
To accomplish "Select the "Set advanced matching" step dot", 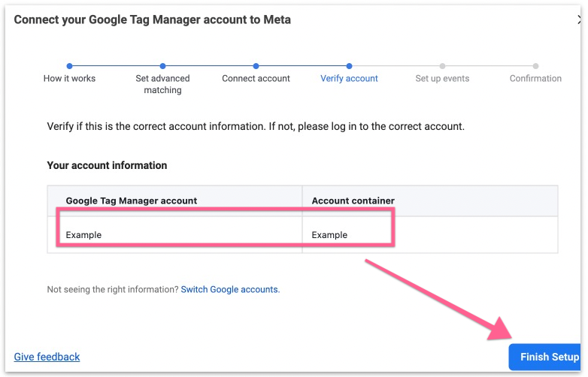I will click(x=162, y=66).
